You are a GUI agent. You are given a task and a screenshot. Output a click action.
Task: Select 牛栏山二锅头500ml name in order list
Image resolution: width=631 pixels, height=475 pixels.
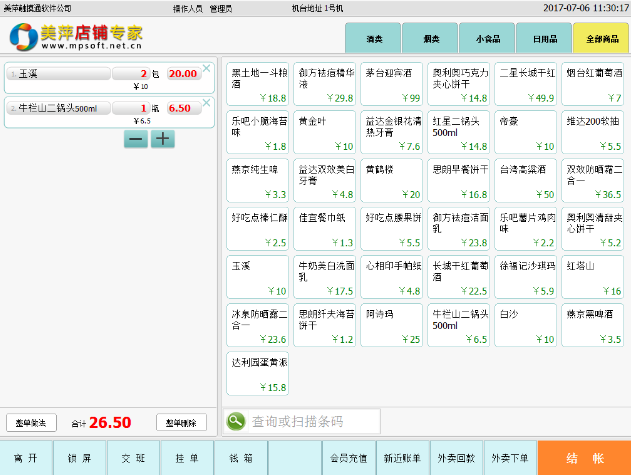(59, 108)
